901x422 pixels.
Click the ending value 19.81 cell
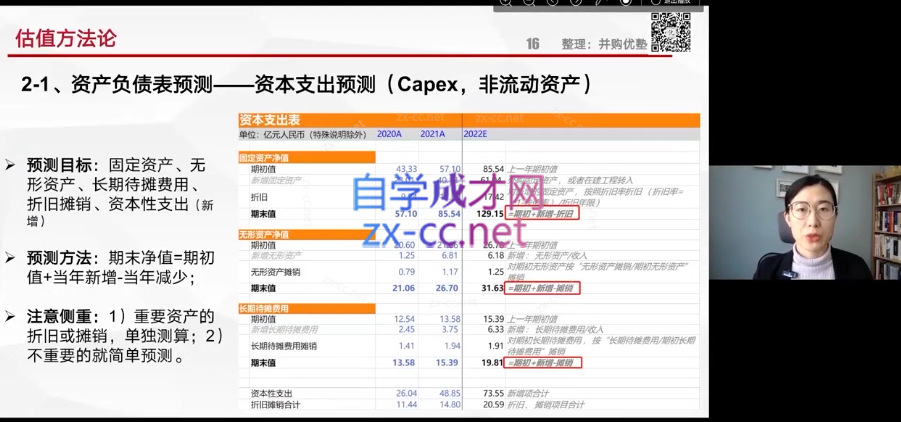point(493,363)
